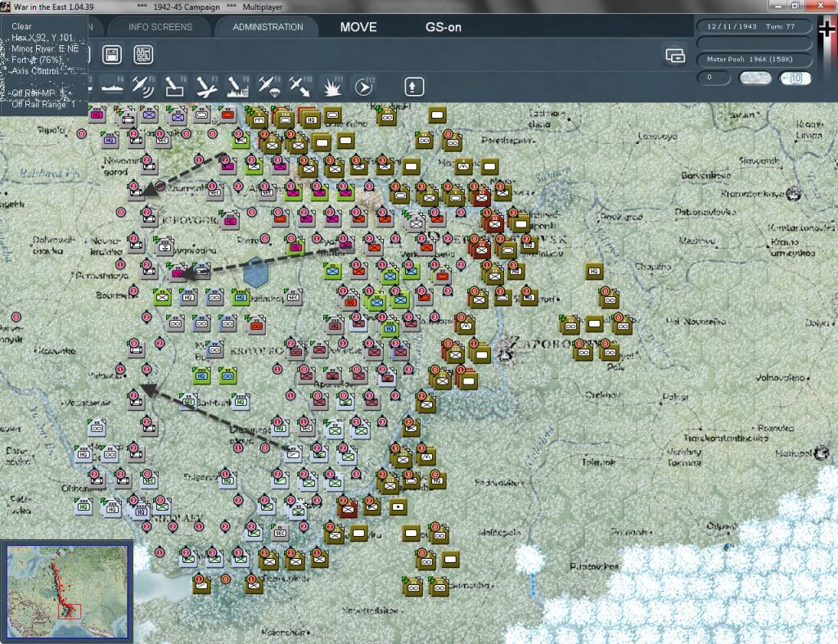Select the F4 naval transport ship mode

[x=112, y=87]
